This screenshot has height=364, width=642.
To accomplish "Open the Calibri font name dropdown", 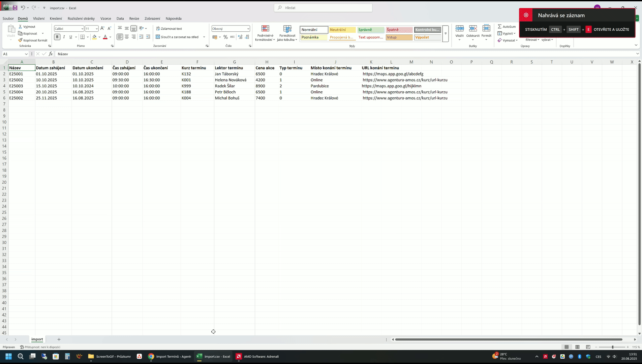I will tap(82, 29).
